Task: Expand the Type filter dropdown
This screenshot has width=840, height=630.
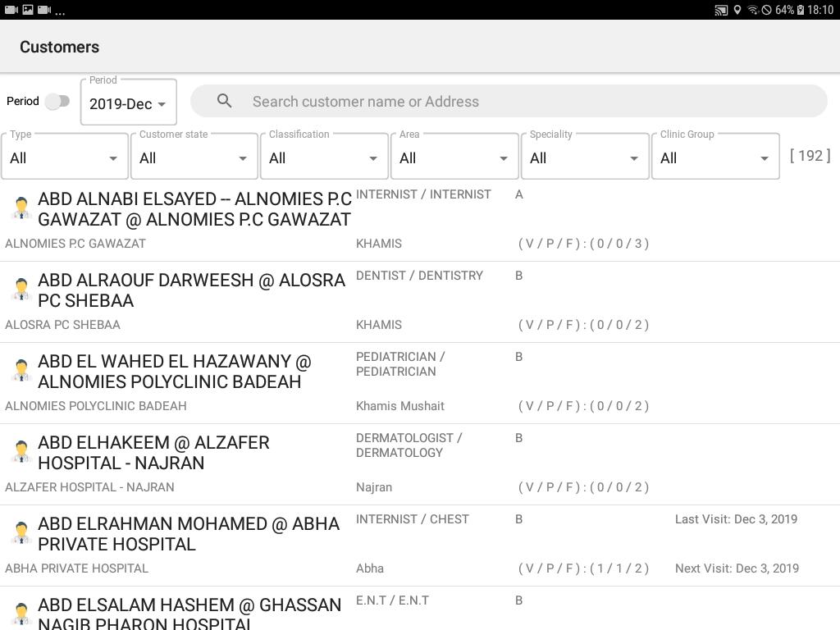Action: point(65,157)
